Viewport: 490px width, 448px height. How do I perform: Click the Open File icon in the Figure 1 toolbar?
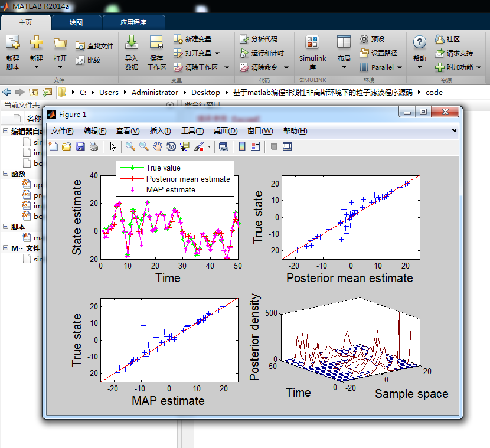[x=67, y=146]
